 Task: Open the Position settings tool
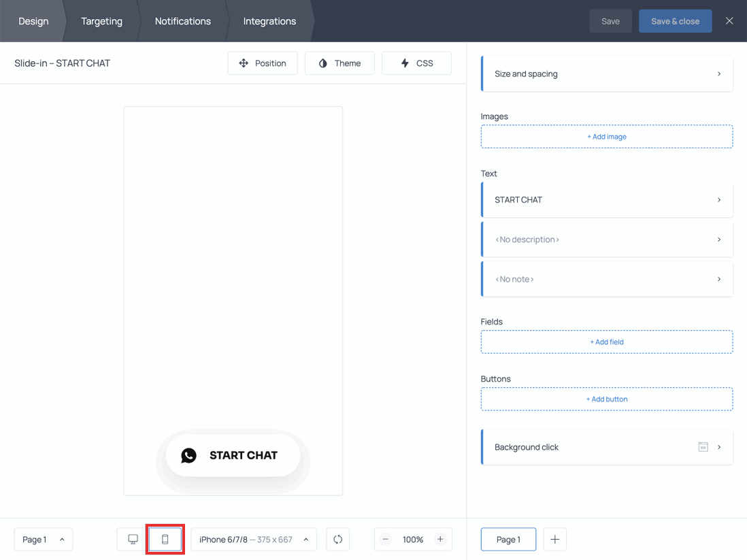(263, 63)
